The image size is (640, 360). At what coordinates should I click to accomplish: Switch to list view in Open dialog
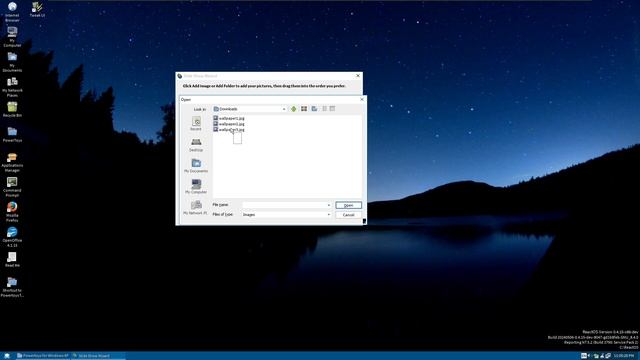[x=325, y=109]
